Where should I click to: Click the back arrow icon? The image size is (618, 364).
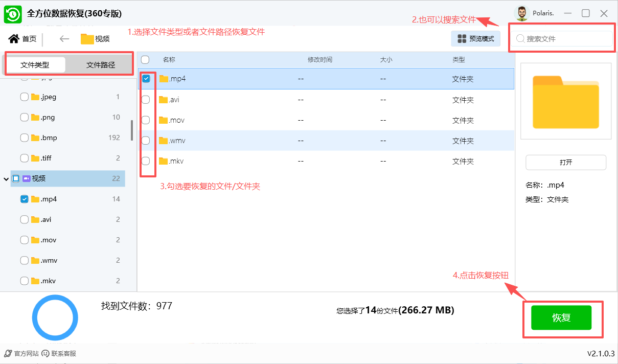point(64,39)
